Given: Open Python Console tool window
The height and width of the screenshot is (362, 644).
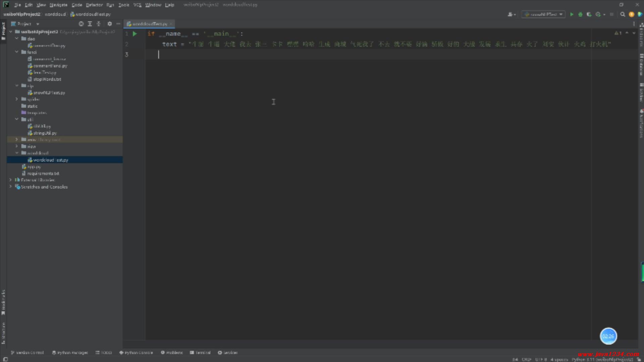Looking at the screenshot, I should pyautogui.click(x=136, y=353).
